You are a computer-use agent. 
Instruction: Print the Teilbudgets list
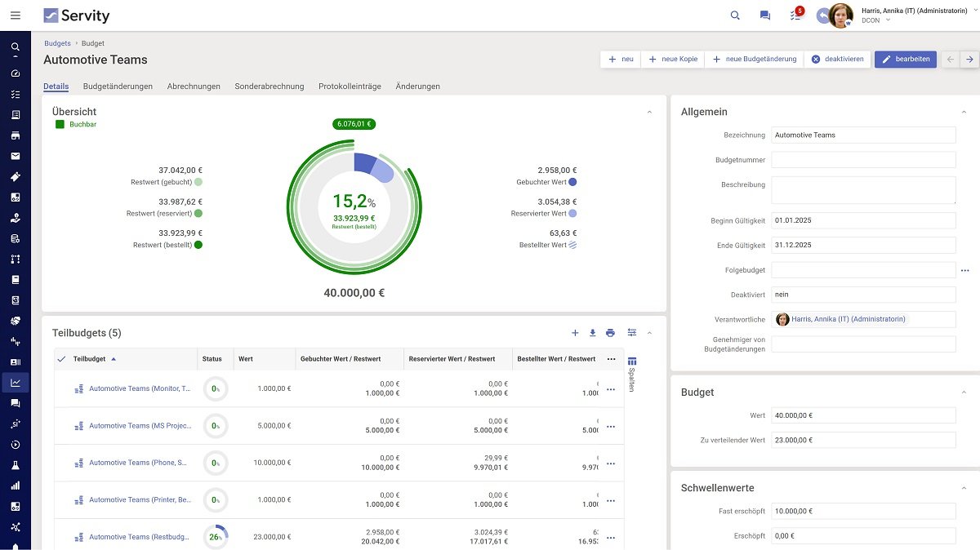(610, 333)
